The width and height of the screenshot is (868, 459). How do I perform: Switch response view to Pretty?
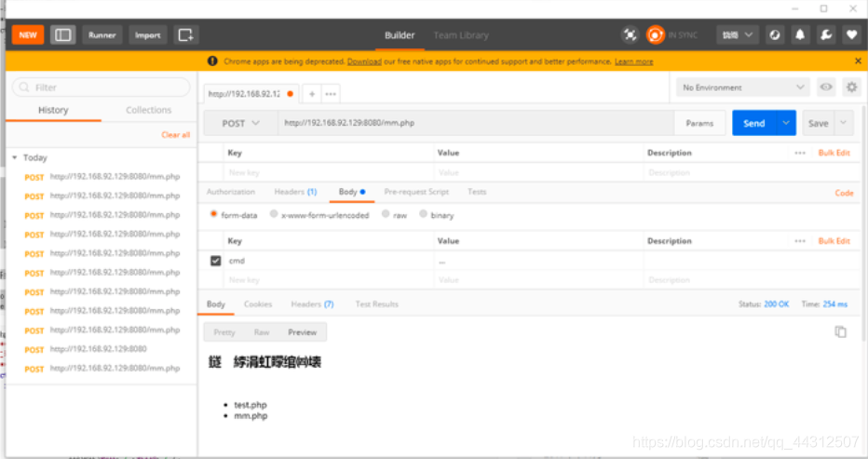pos(224,332)
